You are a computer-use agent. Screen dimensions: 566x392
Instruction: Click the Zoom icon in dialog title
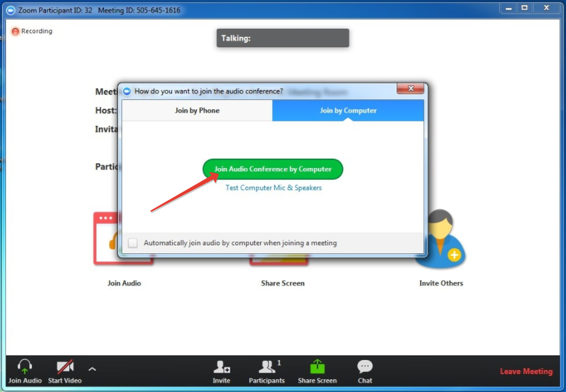click(x=127, y=91)
